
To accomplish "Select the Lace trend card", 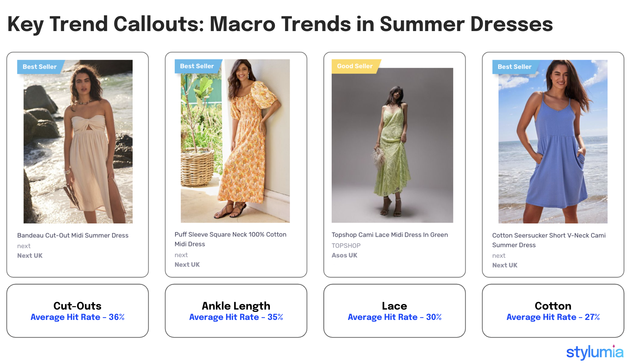I will coord(394,311).
